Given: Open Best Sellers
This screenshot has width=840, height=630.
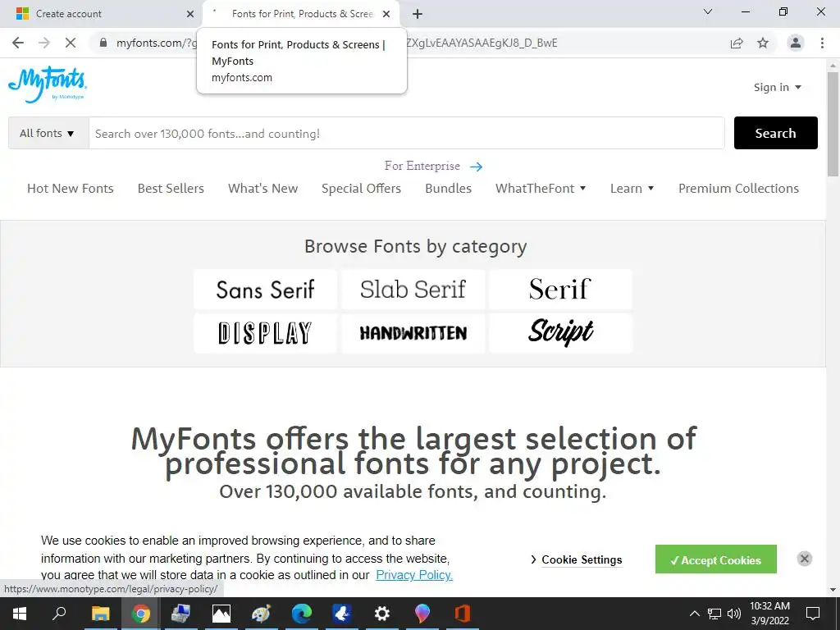Looking at the screenshot, I should (171, 189).
